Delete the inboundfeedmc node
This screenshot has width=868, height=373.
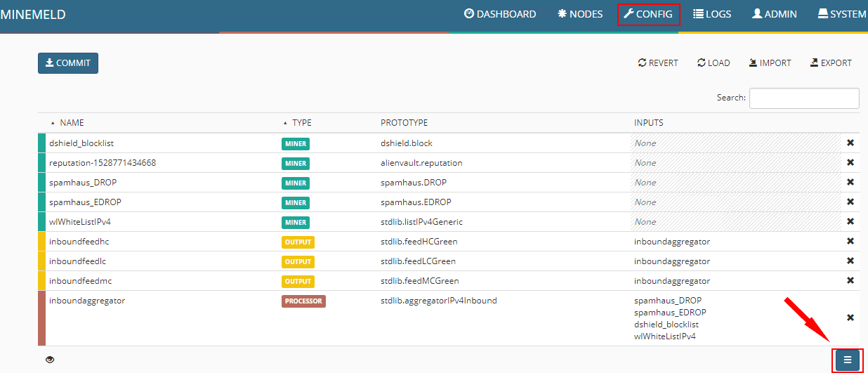coord(850,281)
